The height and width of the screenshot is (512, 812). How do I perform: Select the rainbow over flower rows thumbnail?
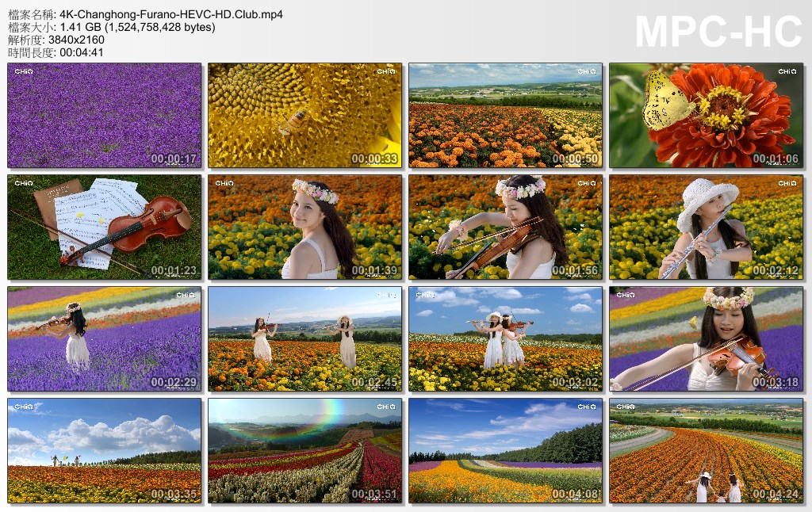point(305,451)
